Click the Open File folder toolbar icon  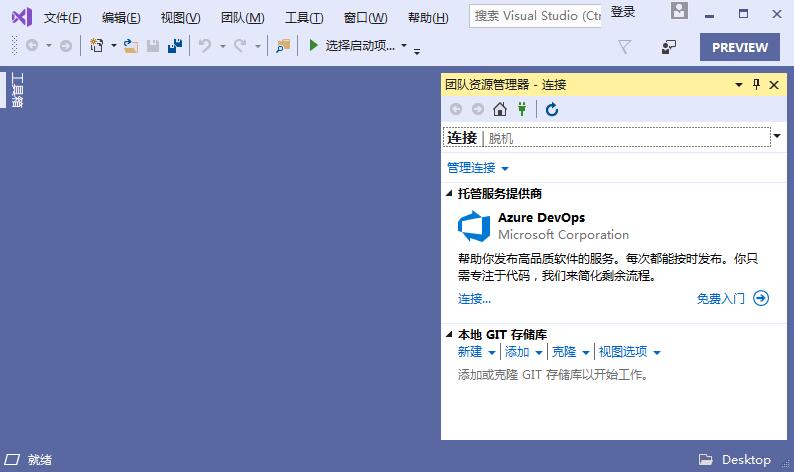click(131, 46)
